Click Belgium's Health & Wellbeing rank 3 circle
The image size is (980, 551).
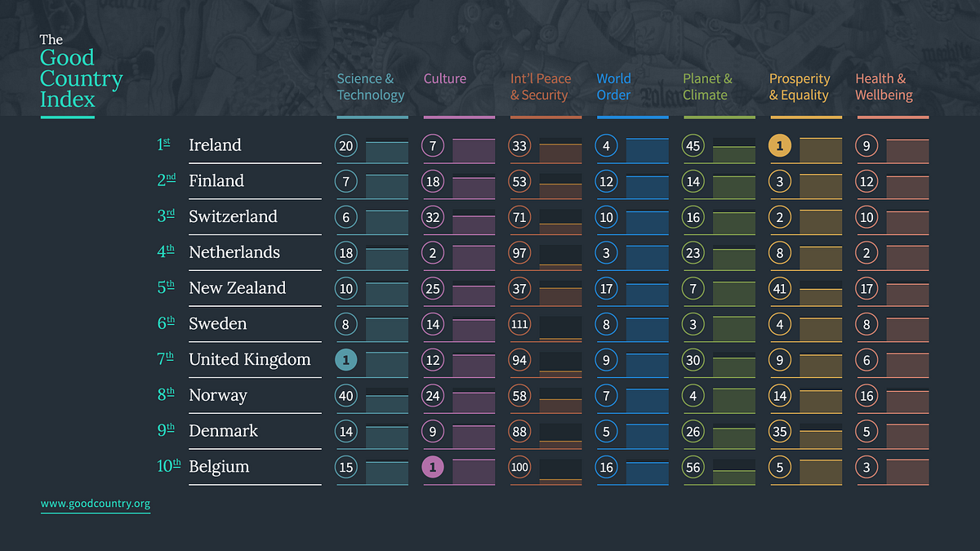866,467
